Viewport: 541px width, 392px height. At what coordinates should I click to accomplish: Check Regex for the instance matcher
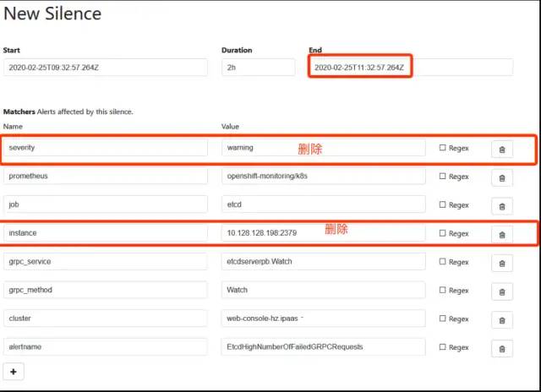click(x=443, y=233)
